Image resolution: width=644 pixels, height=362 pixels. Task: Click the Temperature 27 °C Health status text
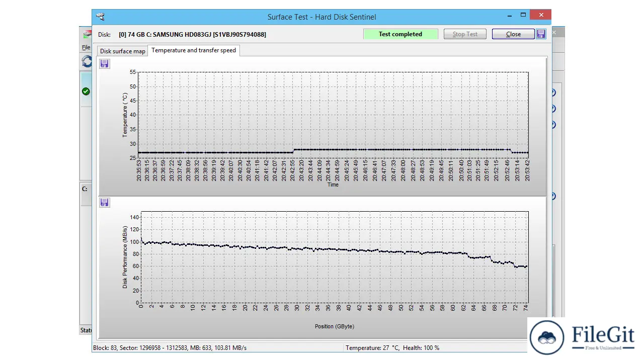[x=392, y=347]
